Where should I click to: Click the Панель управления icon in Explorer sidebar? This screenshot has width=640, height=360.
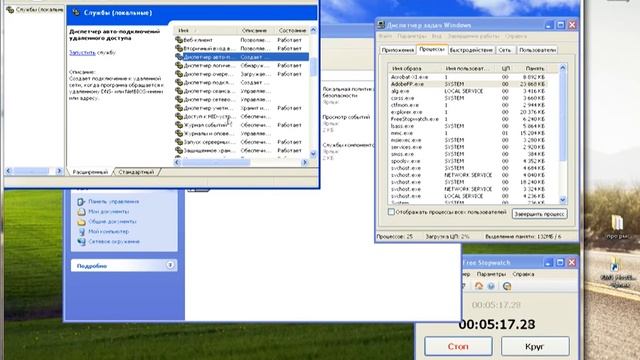click(81, 202)
